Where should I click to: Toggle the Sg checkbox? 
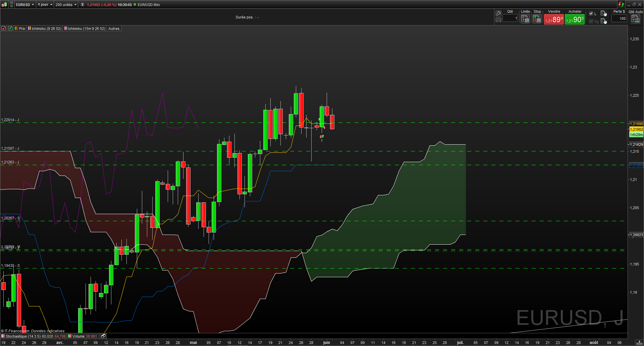tap(591, 21)
